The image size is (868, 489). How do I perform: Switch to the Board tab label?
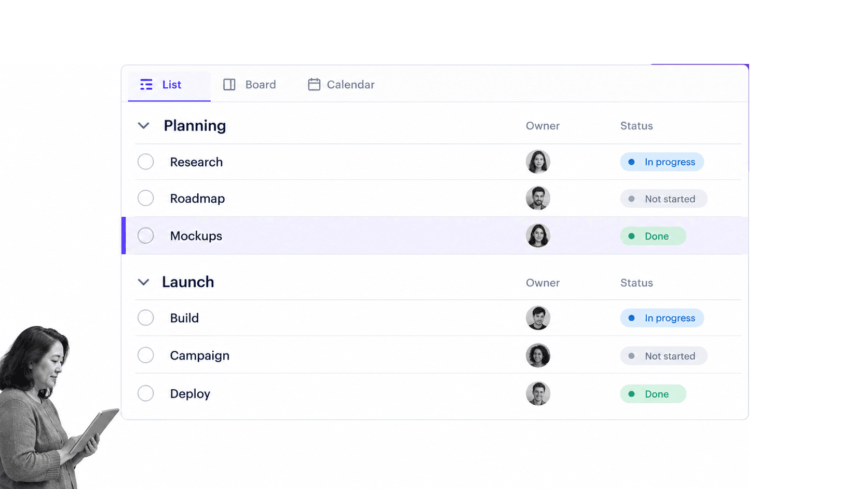click(x=261, y=85)
